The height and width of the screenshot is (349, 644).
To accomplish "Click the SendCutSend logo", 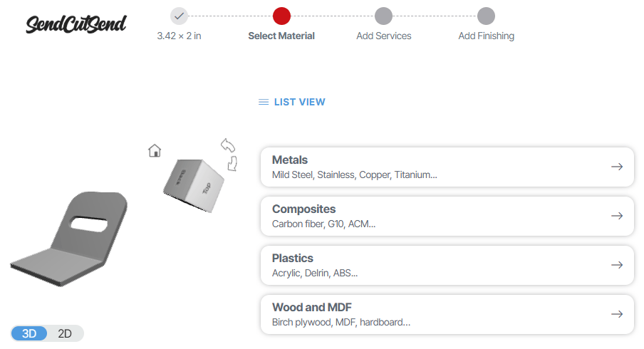I will tap(76, 24).
